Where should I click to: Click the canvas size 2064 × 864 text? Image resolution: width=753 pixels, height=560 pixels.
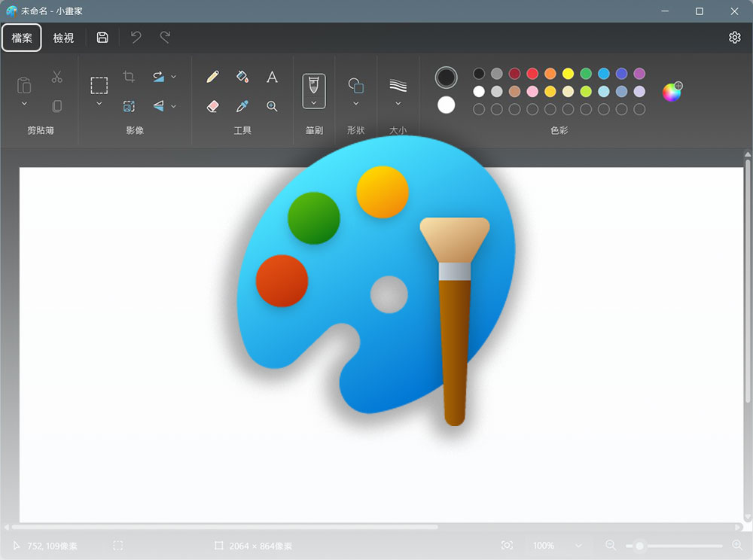click(261, 546)
